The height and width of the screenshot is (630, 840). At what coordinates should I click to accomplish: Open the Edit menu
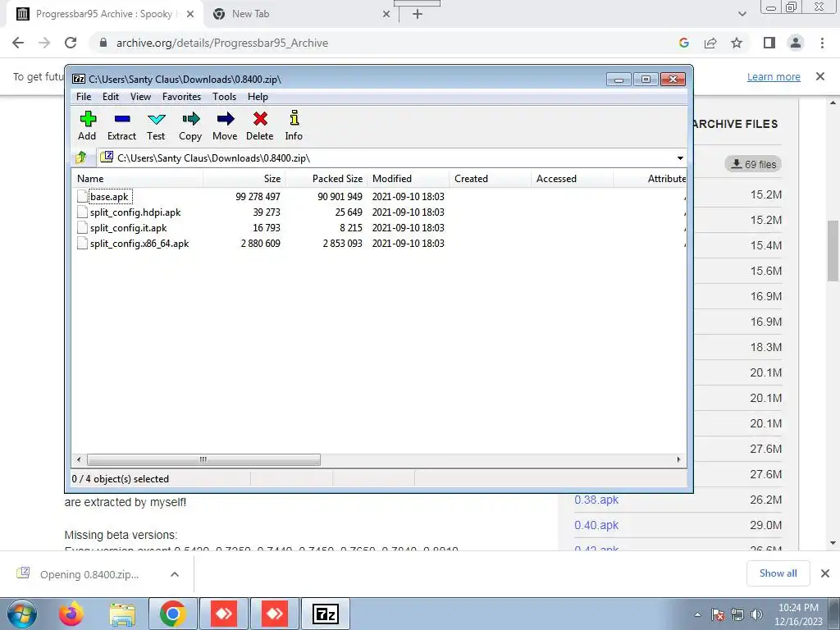[111, 97]
